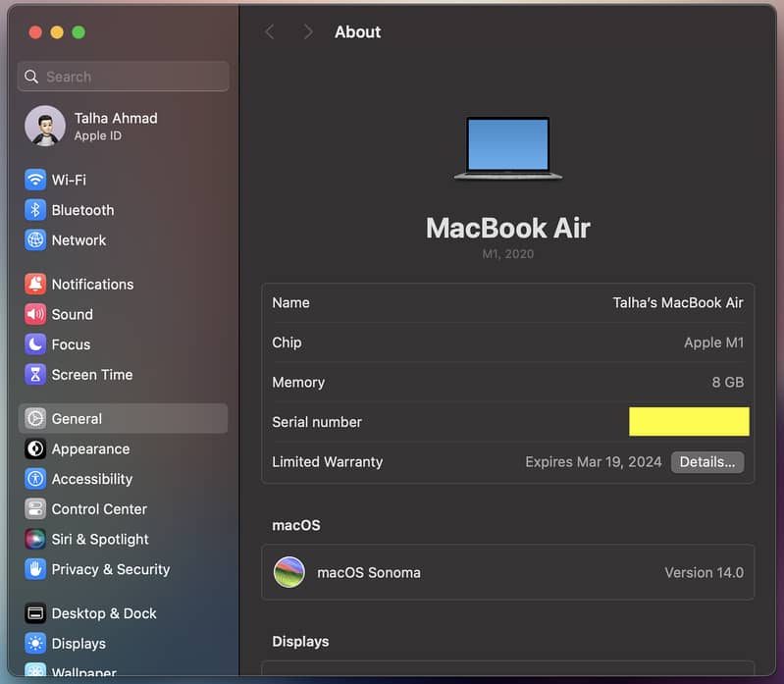Open Accessibility settings icon
784x684 pixels.
35,479
